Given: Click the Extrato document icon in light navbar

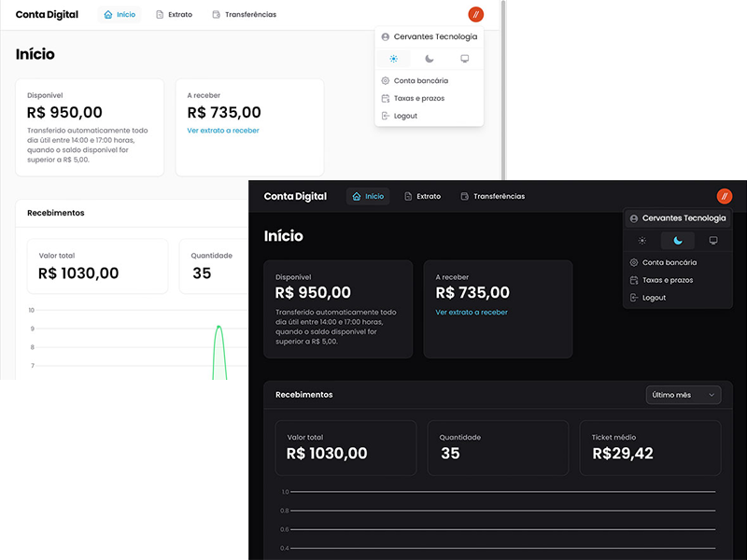Looking at the screenshot, I should 160,15.
